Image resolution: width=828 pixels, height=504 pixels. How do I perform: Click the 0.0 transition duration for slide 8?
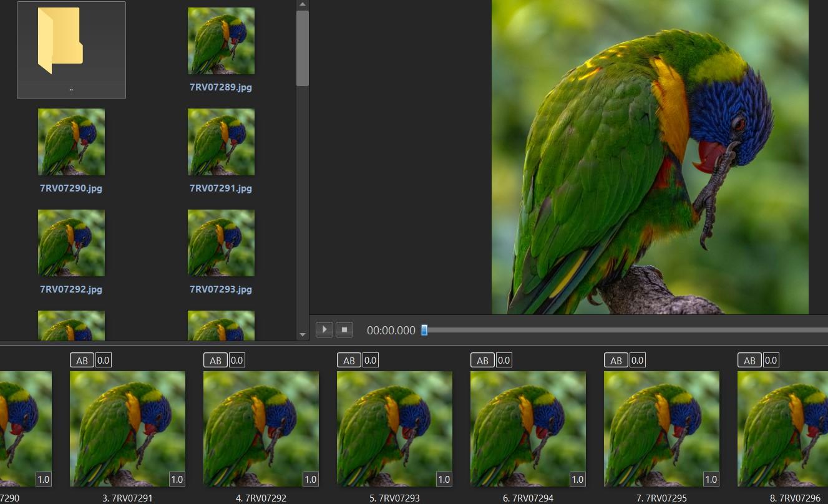coord(771,361)
